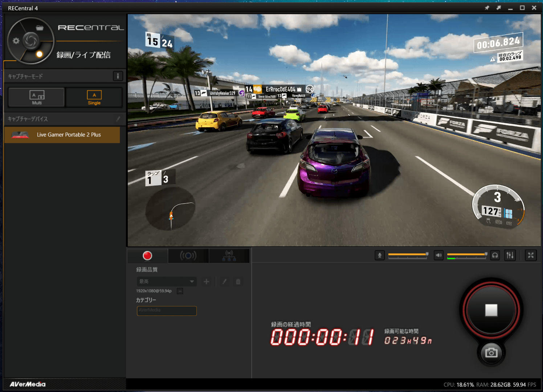Adjust the microphone volume slider
This screenshot has height=392, width=543.
pos(408,255)
